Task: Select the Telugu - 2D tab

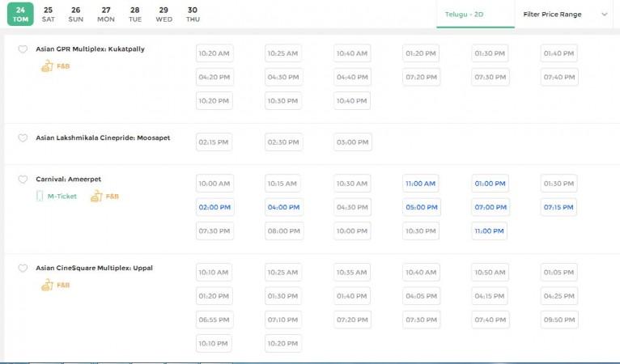Action: click(x=475, y=15)
